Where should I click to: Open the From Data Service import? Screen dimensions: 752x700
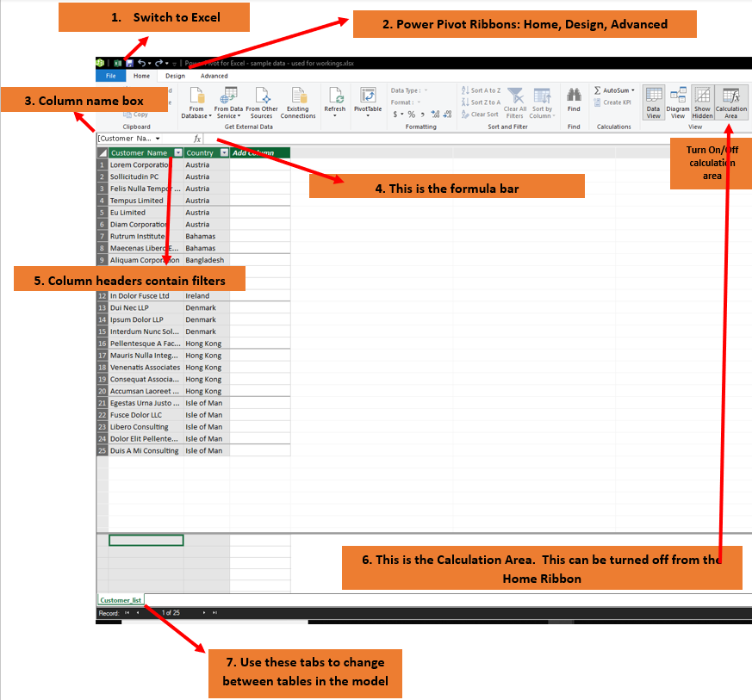click(229, 102)
